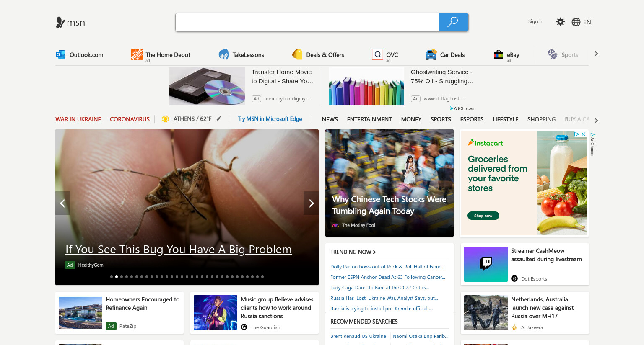Open the settings gear icon
Viewport: 644px width, 345px height.
560,22
